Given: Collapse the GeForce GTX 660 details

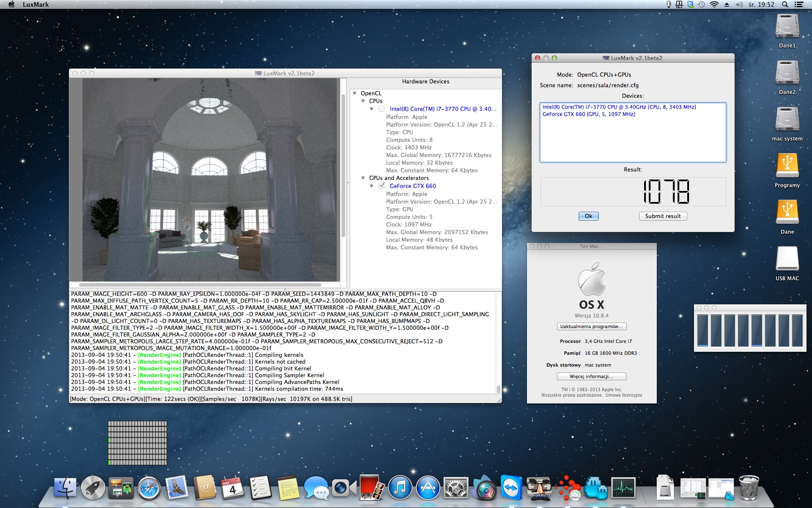Looking at the screenshot, I should click(371, 186).
